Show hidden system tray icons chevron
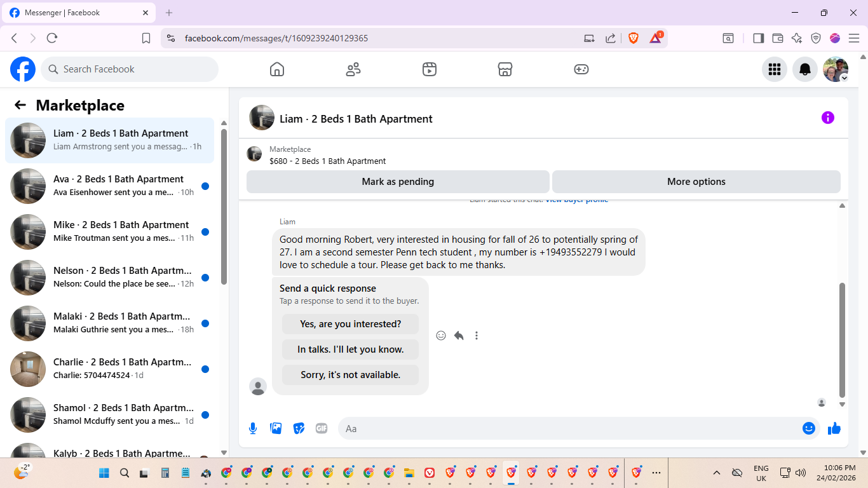868x488 pixels. tap(717, 473)
